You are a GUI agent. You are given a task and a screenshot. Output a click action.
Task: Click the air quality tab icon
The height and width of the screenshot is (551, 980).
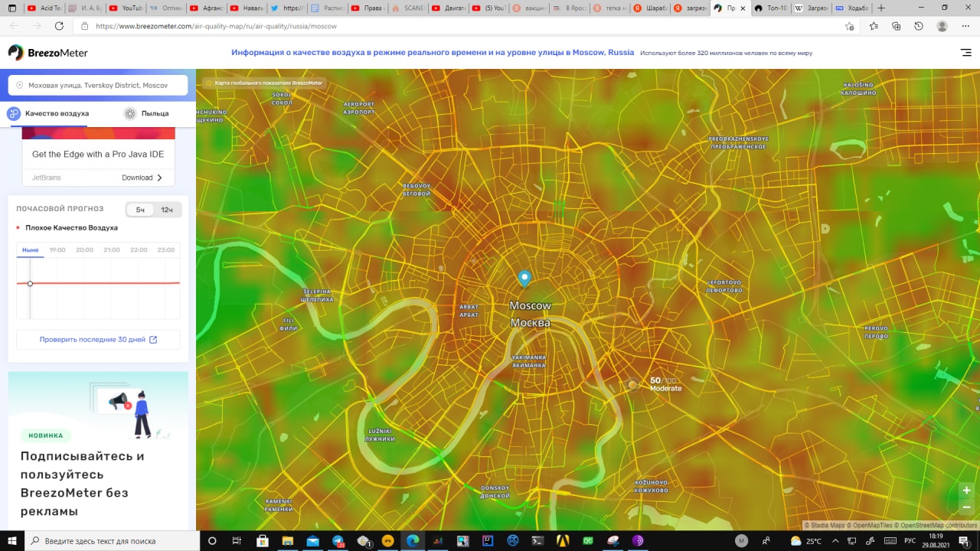click(14, 113)
